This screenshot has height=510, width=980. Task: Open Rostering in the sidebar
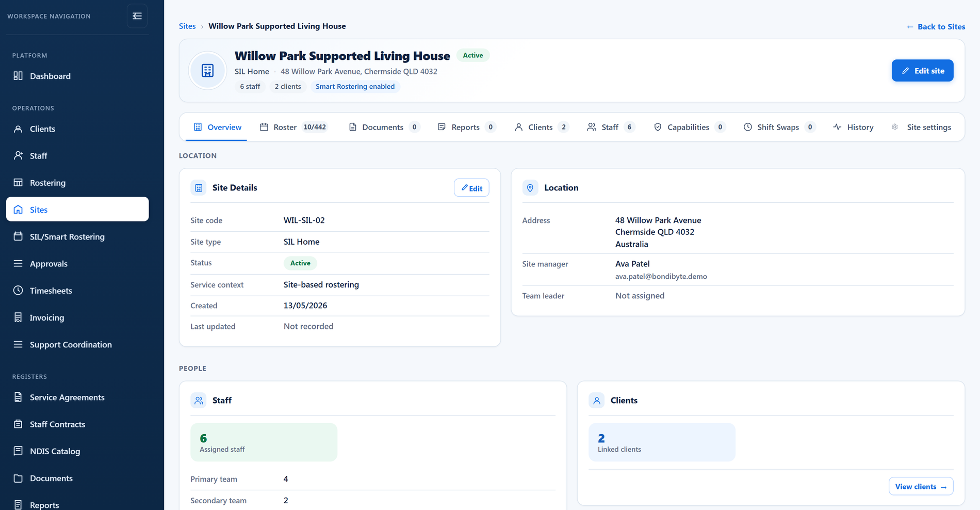coord(77,183)
